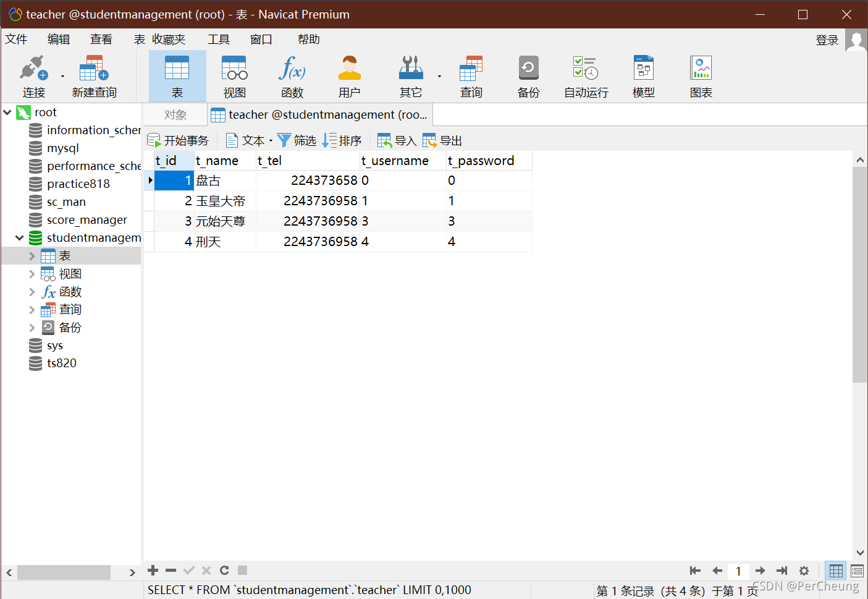The width and height of the screenshot is (868, 599).
Task: Open the Connection (连接) toolbar icon
Action: [33, 77]
